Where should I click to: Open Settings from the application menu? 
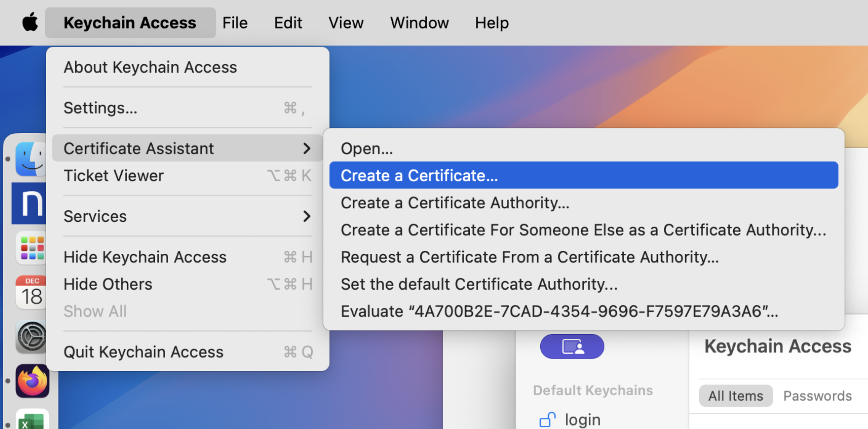click(100, 108)
